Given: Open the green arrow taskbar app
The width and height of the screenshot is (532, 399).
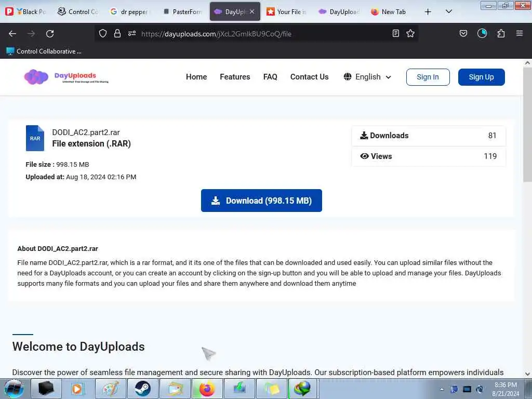Looking at the screenshot, I should point(239,389).
